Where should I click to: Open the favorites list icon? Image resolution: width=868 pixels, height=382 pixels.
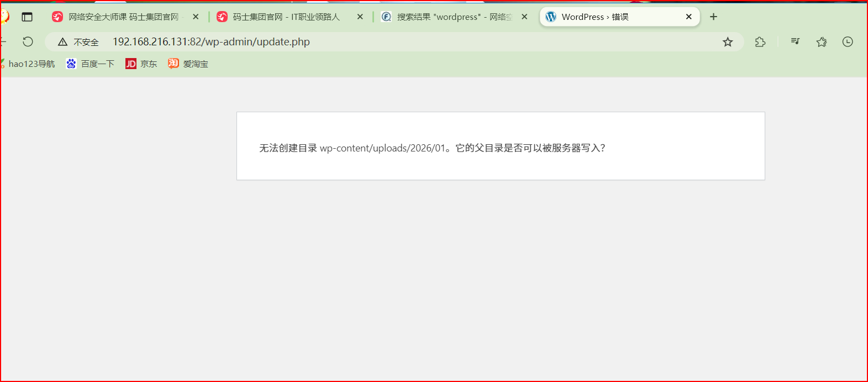tap(822, 42)
